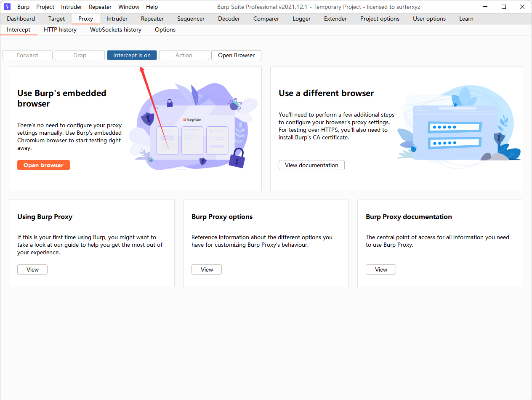Open the proxy Options sub-tab

point(165,29)
